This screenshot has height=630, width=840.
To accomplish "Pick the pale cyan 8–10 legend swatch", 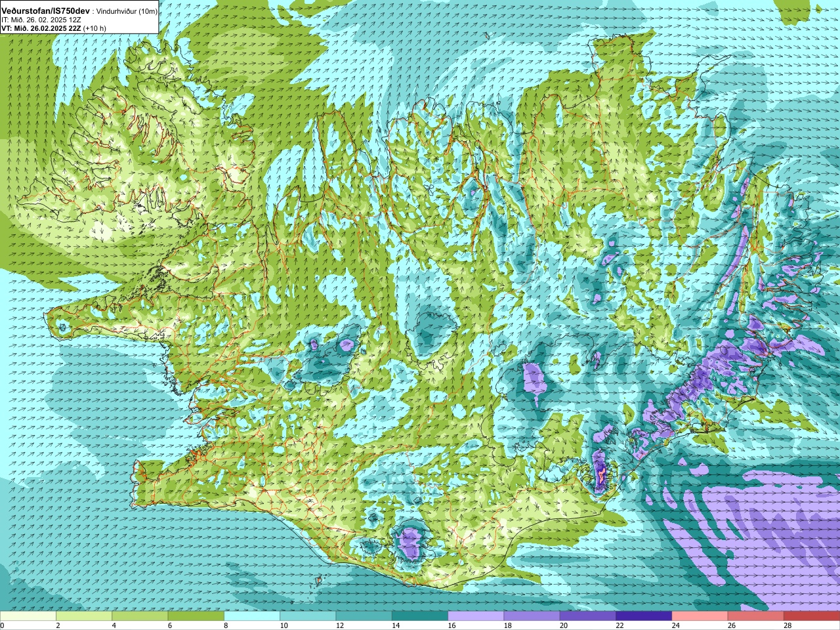I will 252,616.
